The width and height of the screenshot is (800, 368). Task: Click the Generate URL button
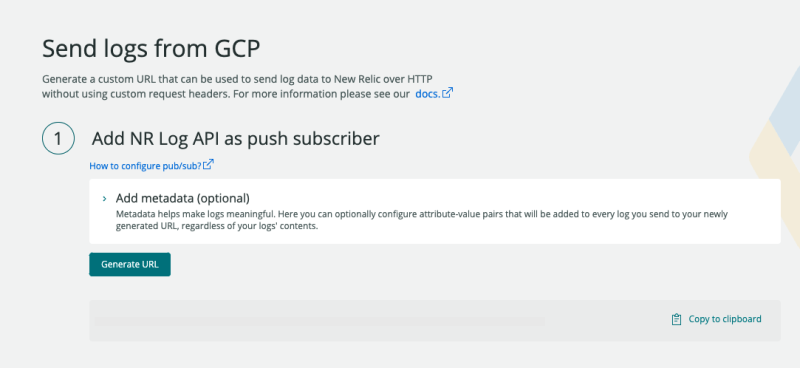pos(130,264)
